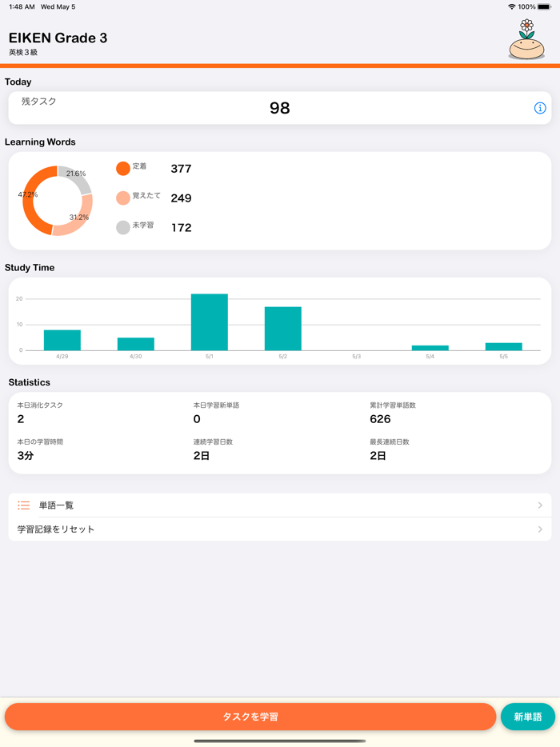Tap the EIKEN Grade 3 title
The image size is (560, 747).
(x=58, y=38)
